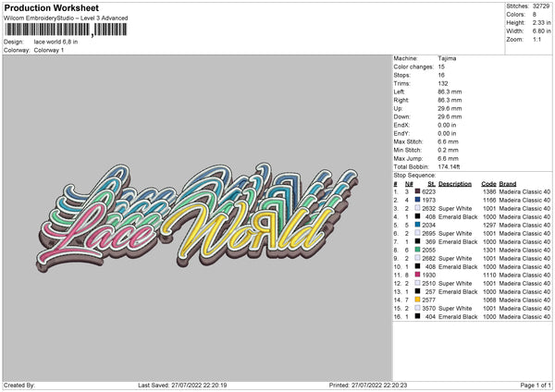Click 'Page 1 of 1' in footer

[x=536, y=385]
